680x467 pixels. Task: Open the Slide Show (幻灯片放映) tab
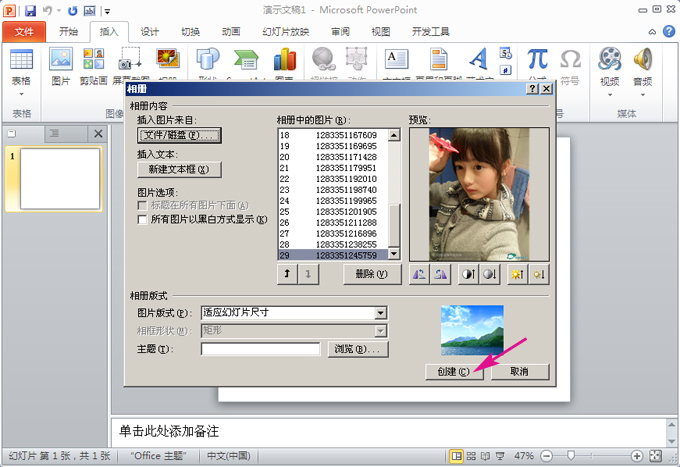tap(286, 32)
